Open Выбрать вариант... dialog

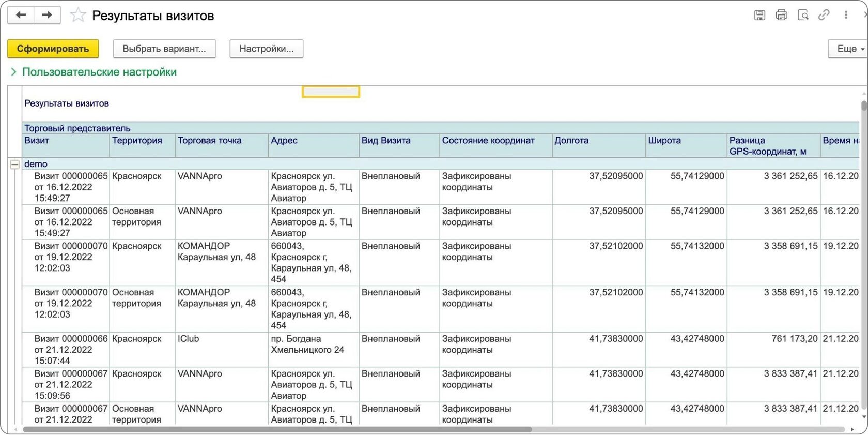coord(164,49)
